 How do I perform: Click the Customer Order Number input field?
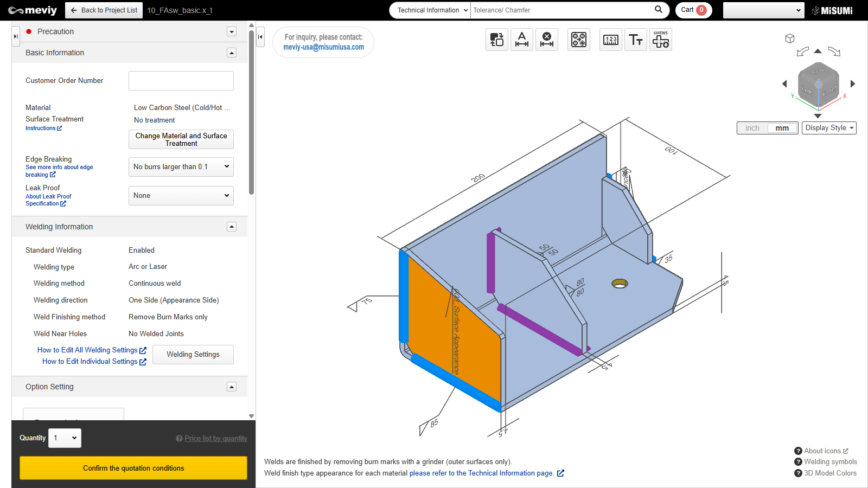(x=181, y=81)
